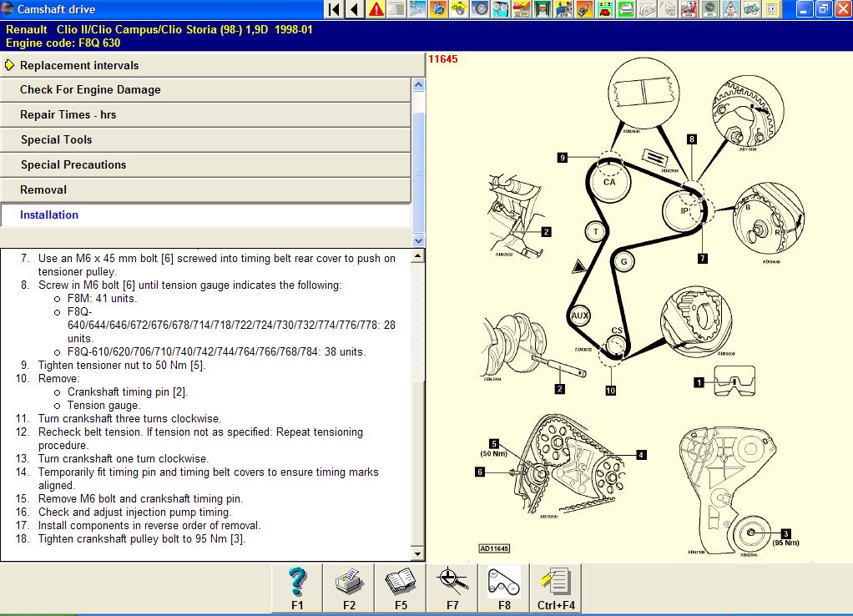Click the section list scroll-down arrow

pyautogui.click(x=418, y=240)
